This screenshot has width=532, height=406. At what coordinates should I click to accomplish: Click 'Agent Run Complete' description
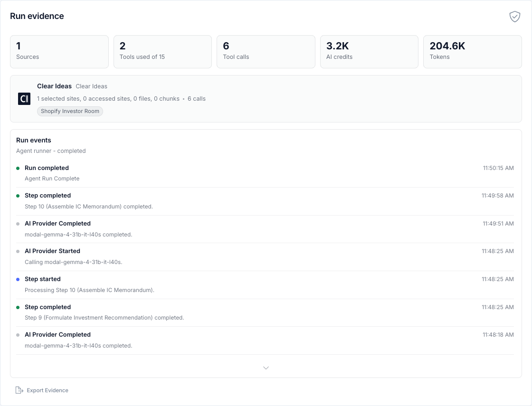coord(52,179)
